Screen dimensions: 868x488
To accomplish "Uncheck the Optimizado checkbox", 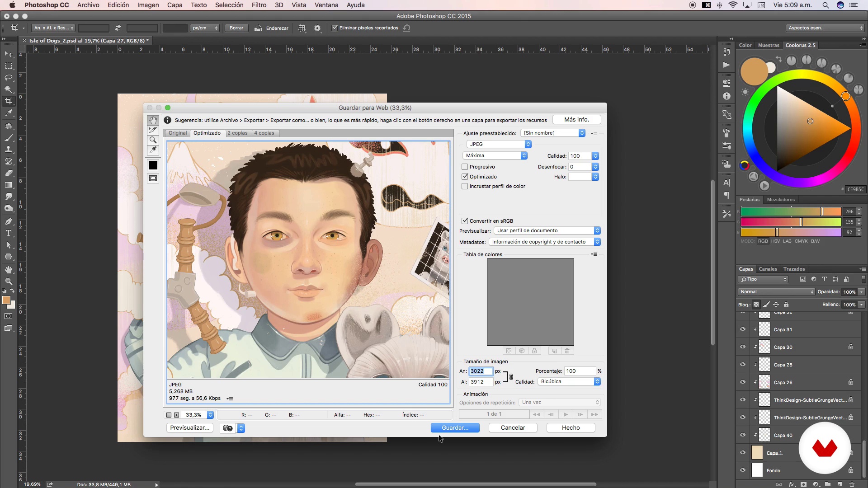I will click(465, 177).
